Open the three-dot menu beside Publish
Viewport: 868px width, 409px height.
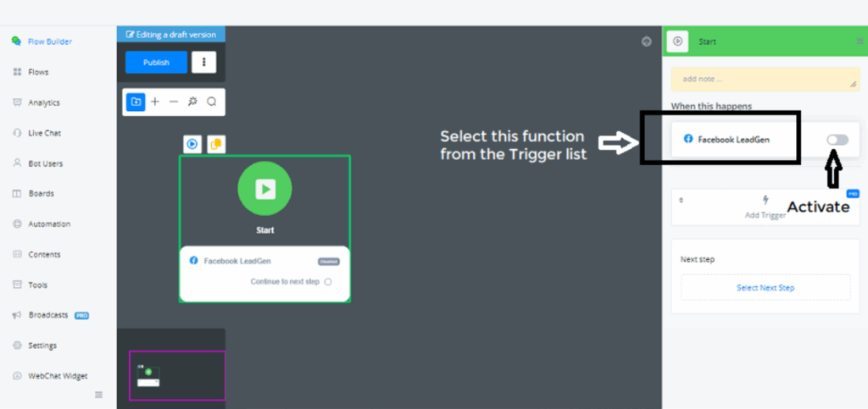[203, 62]
